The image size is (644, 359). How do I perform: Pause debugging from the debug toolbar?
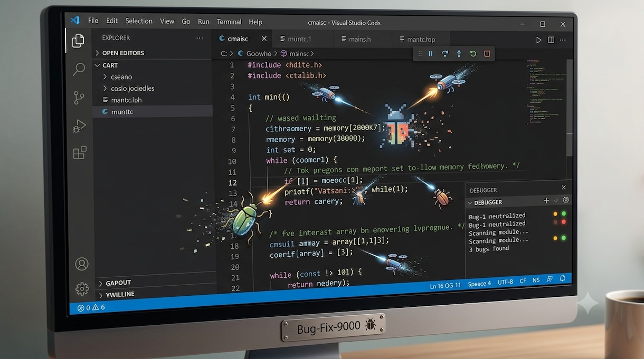coord(431,54)
